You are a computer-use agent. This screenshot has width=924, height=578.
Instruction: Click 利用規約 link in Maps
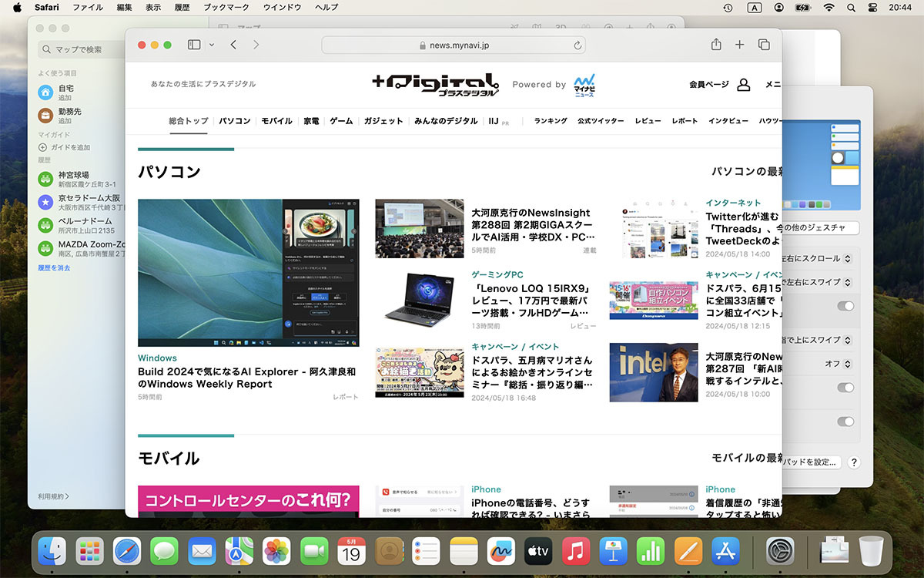click(x=53, y=496)
